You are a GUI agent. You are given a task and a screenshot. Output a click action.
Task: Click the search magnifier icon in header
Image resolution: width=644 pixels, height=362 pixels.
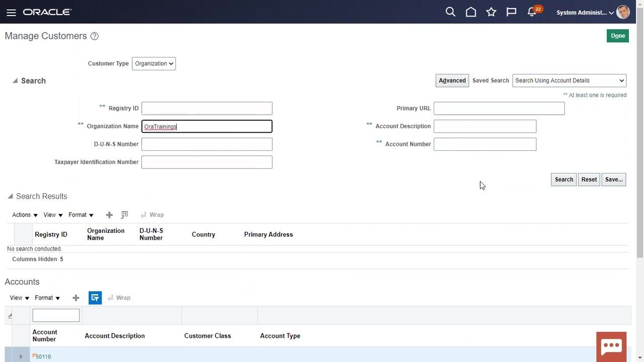click(450, 12)
